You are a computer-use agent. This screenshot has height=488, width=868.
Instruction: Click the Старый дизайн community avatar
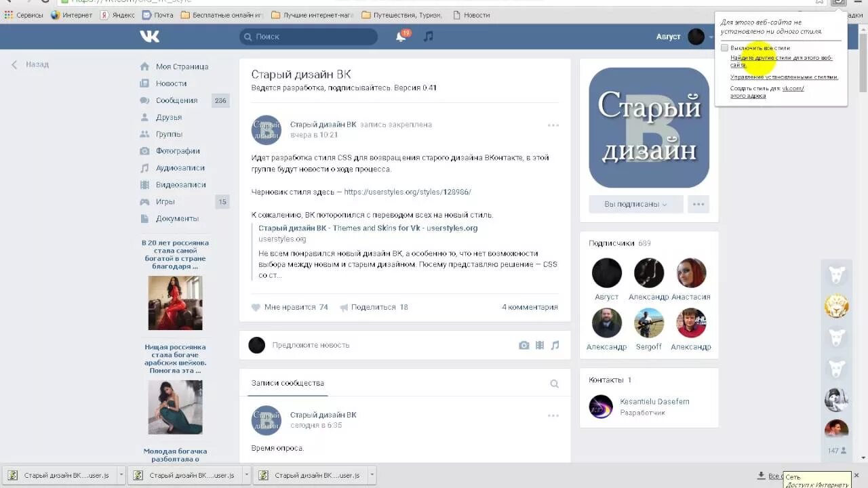point(649,127)
